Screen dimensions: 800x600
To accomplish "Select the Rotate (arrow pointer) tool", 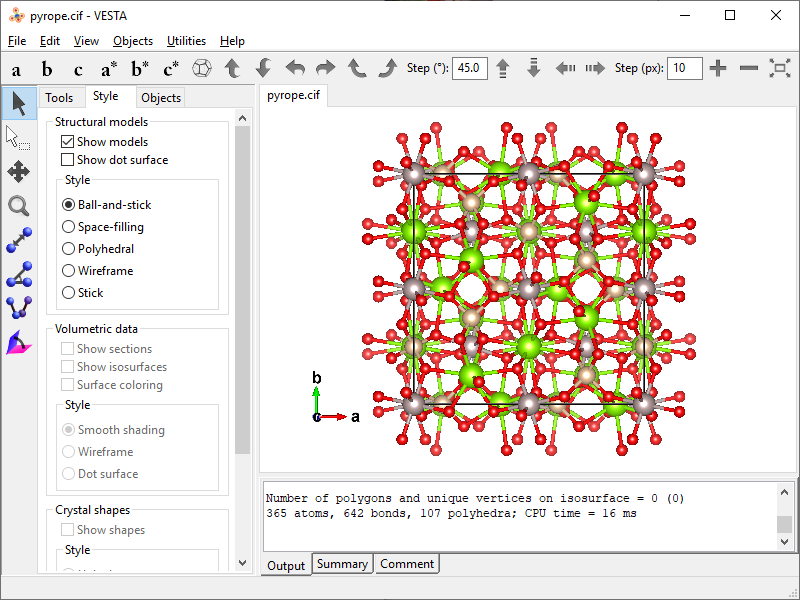I will (18, 103).
